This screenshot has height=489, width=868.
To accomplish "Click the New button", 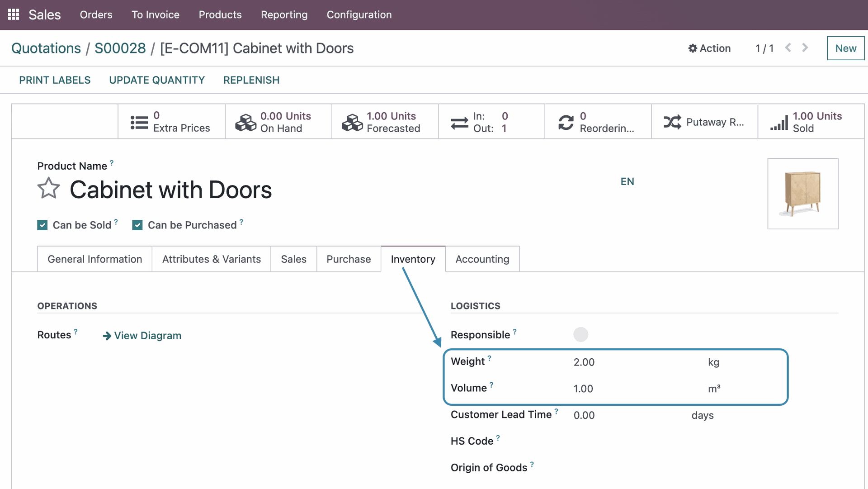I will 845,48.
